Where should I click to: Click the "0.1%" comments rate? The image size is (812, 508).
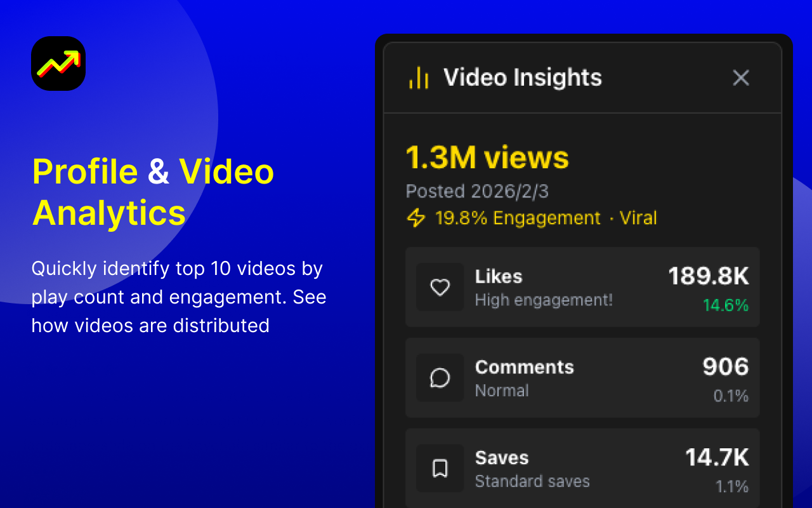pyautogui.click(x=731, y=396)
